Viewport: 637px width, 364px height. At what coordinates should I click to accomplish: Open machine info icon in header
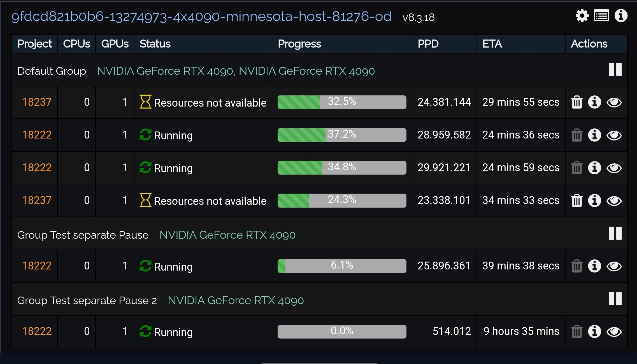(621, 16)
